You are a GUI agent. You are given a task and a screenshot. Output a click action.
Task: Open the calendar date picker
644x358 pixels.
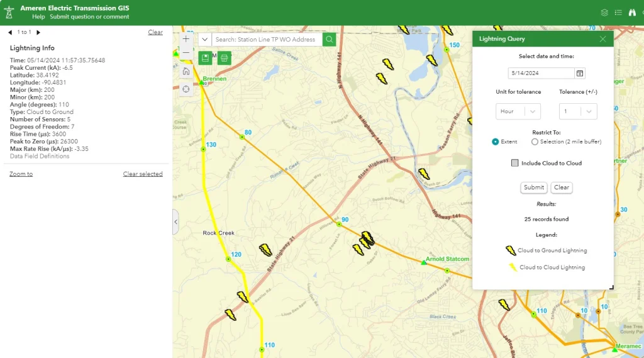click(x=579, y=73)
